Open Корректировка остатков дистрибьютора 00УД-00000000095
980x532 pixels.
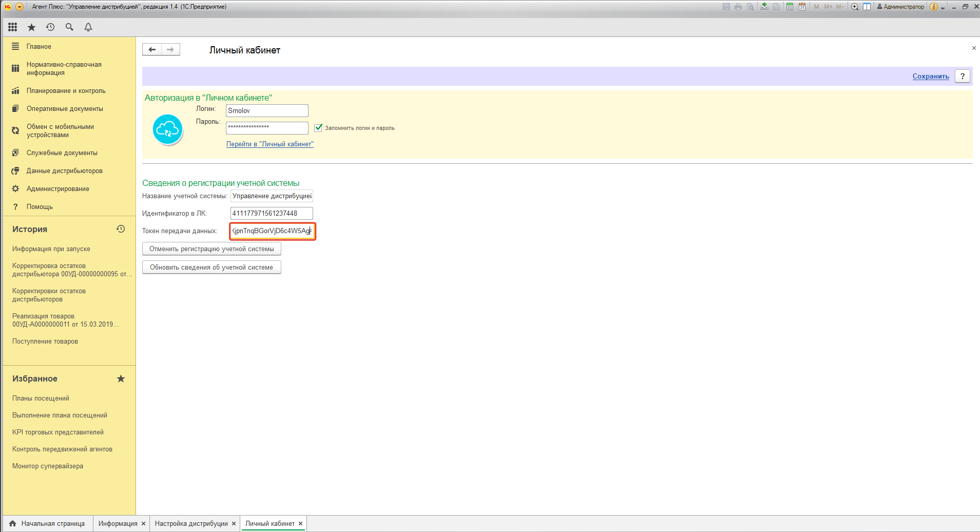coord(72,270)
